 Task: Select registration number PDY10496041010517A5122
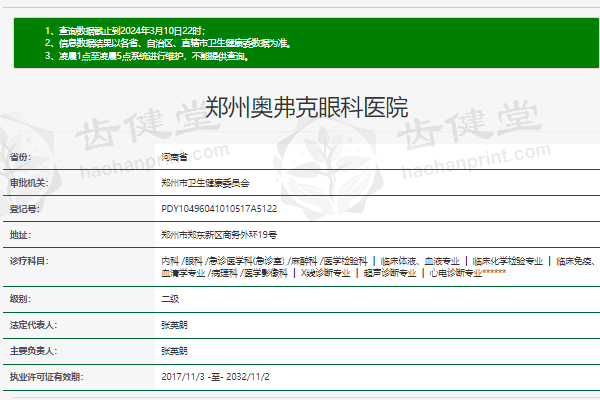219,209
